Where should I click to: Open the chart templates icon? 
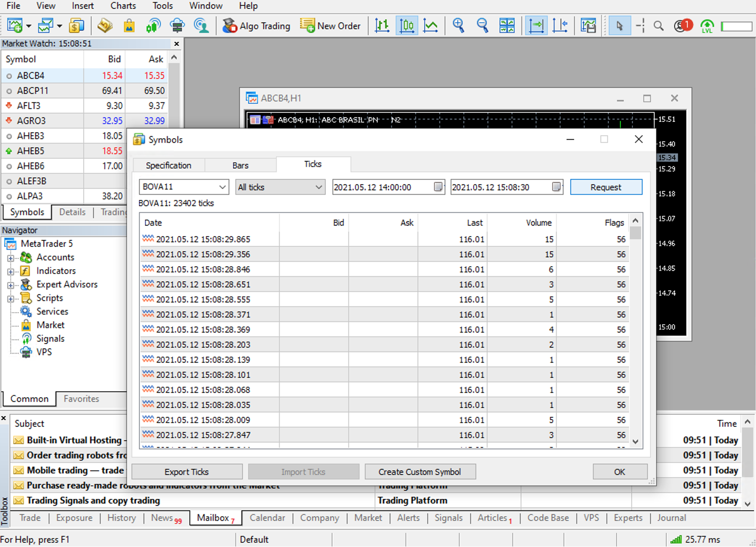click(x=588, y=26)
